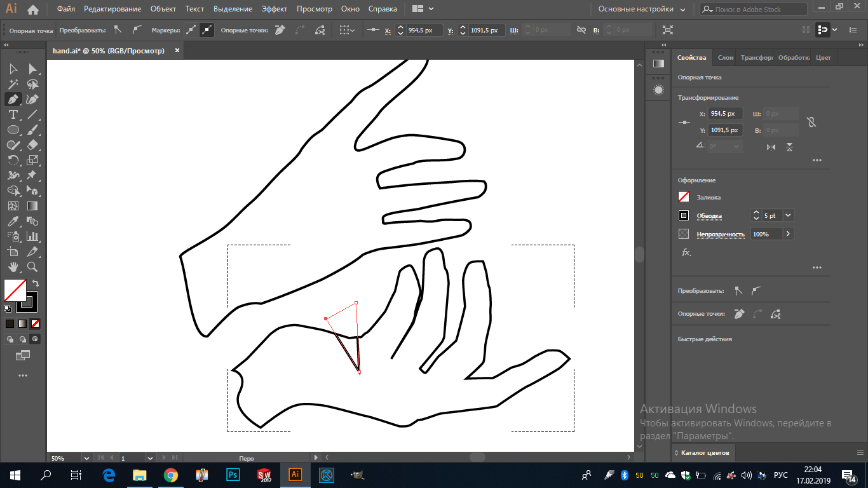868x488 pixels.
Task: Click the fx effects icon in Properties
Action: coord(686,252)
